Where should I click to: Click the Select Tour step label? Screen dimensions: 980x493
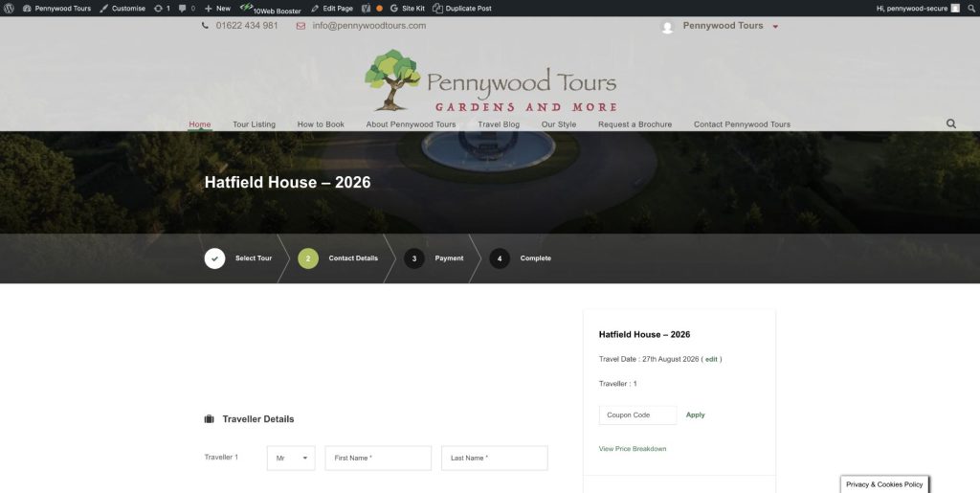click(254, 258)
